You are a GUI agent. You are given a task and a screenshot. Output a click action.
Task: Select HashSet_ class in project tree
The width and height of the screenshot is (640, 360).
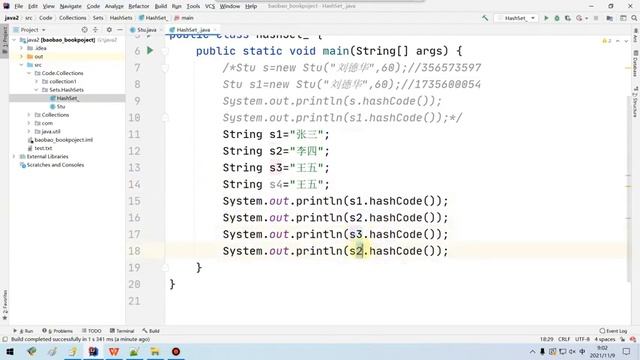(x=64, y=98)
